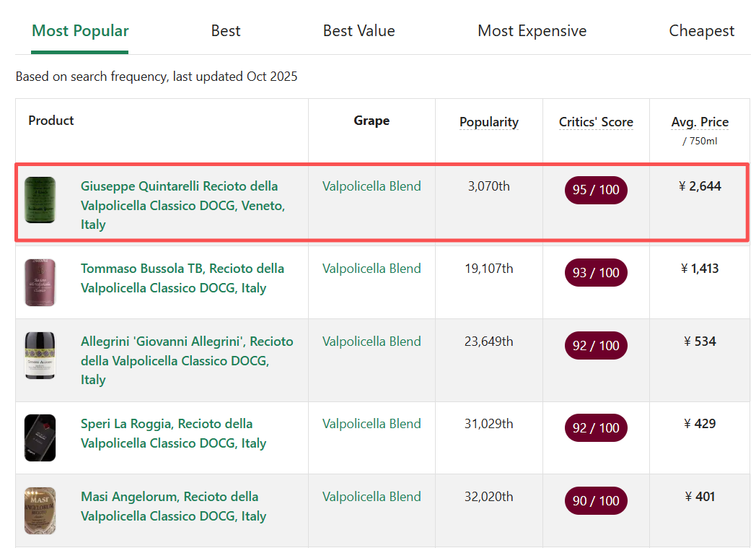Screen dimensions: 756x548
Task: Click the Giuseppe Quintarelli bottle thumbnail
Action: pos(40,200)
